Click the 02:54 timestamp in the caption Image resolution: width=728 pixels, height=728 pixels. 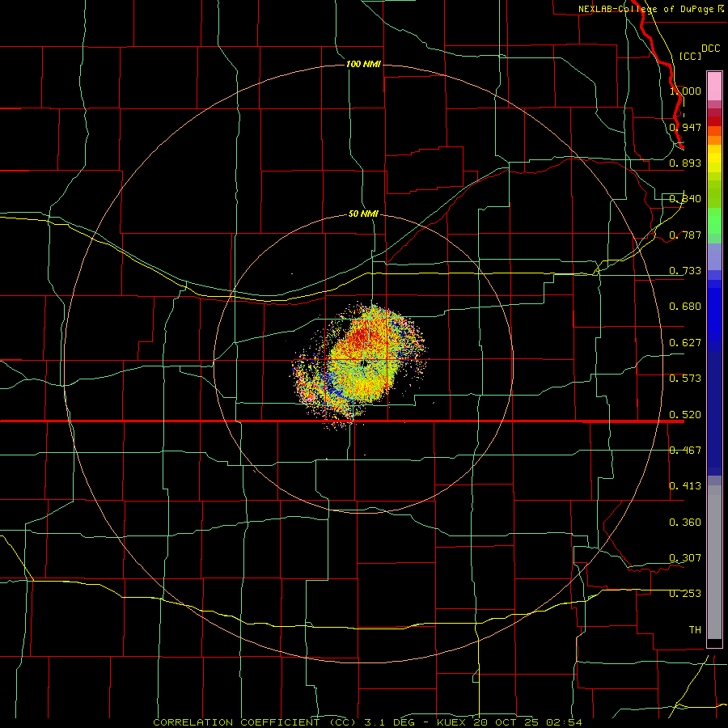click(564, 722)
